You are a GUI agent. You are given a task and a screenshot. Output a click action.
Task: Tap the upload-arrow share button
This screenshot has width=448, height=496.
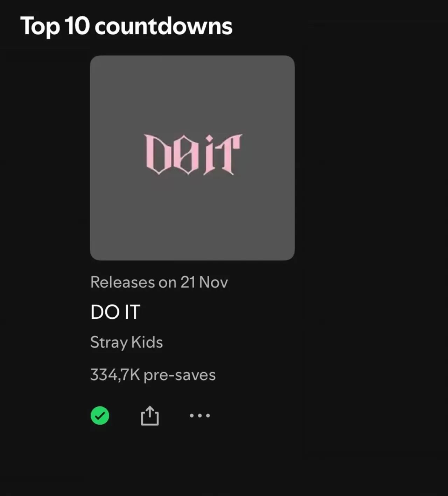click(x=150, y=415)
